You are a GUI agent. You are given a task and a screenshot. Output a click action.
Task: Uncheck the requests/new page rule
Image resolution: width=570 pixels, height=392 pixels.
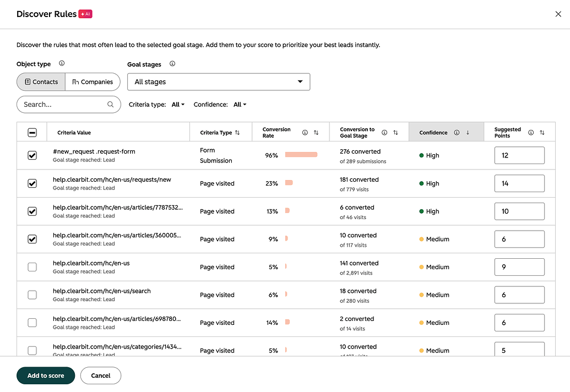coord(32,183)
